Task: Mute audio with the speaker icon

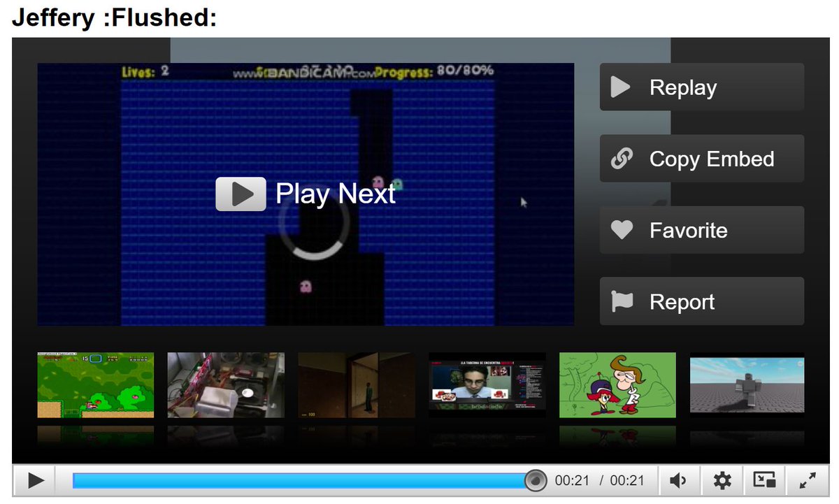Action: (x=677, y=480)
